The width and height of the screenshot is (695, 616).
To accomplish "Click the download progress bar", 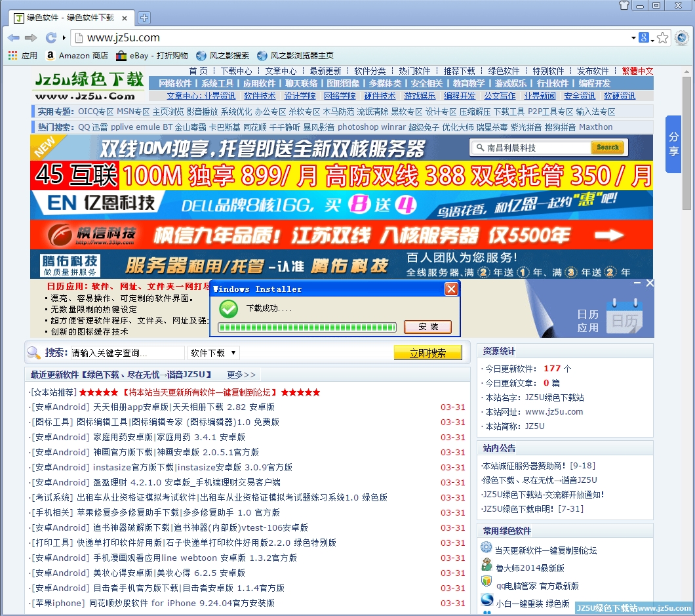I will 307,327.
